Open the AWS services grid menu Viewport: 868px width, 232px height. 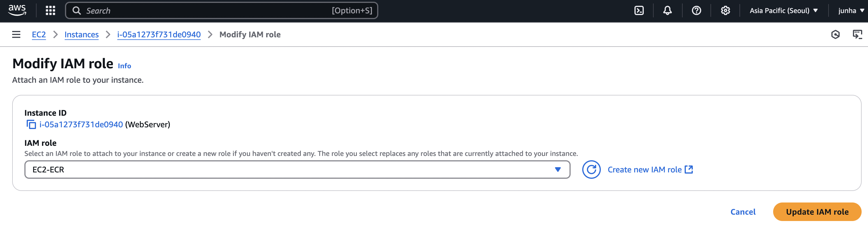50,10
